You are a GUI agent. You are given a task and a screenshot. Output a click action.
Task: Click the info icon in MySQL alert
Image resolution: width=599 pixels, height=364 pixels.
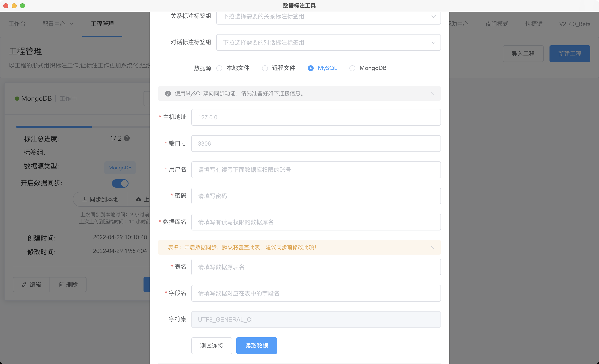[x=168, y=93]
